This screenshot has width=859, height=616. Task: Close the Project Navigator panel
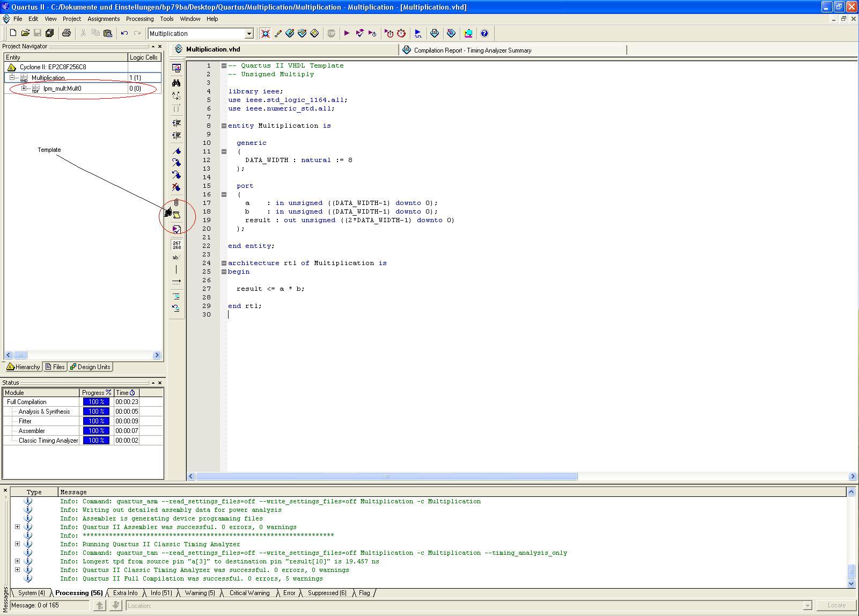[x=160, y=46]
